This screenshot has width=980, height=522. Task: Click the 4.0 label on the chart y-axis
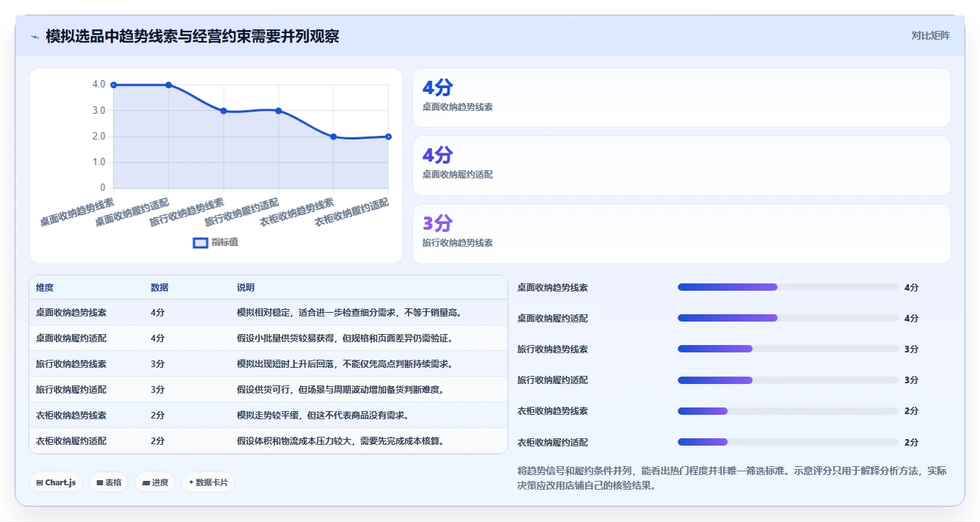click(99, 84)
